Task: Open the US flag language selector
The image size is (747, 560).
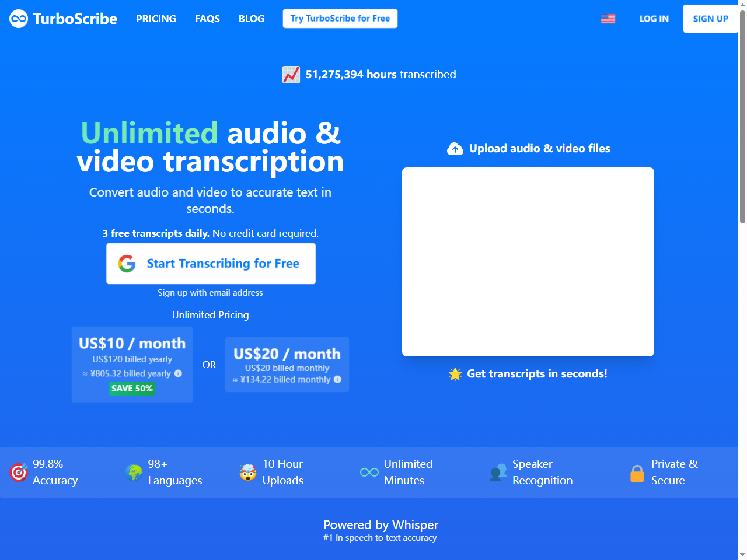Action: pos(608,19)
